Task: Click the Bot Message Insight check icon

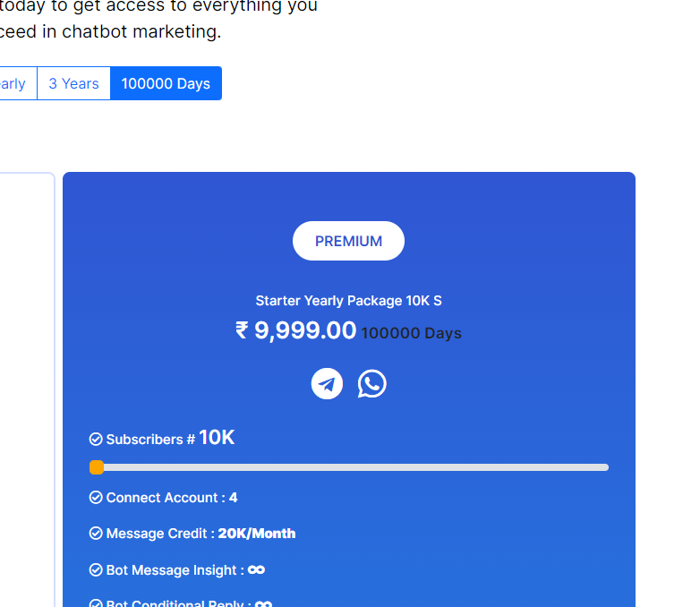Action: [x=96, y=570]
